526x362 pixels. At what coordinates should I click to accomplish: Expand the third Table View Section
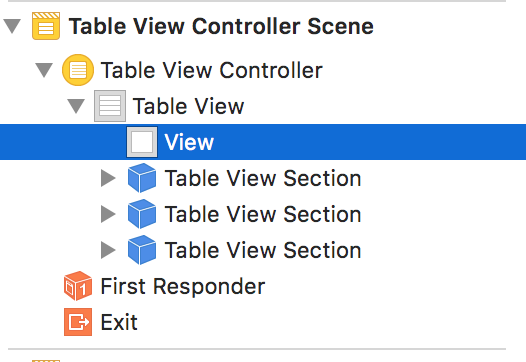[x=108, y=250]
